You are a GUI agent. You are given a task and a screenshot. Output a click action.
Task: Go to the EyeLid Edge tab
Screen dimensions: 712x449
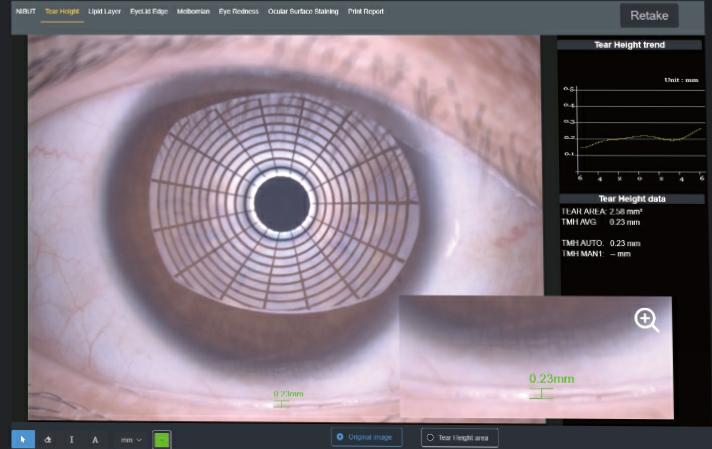pos(149,12)
